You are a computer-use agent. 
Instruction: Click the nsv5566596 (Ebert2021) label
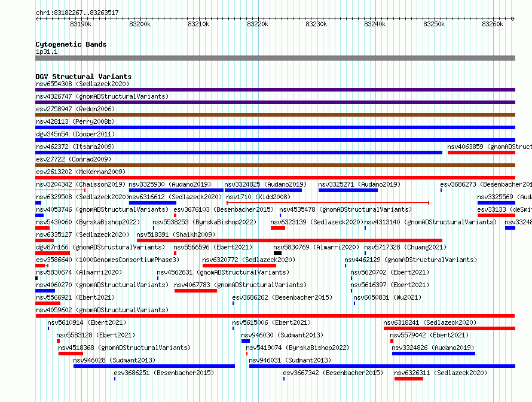213,247
